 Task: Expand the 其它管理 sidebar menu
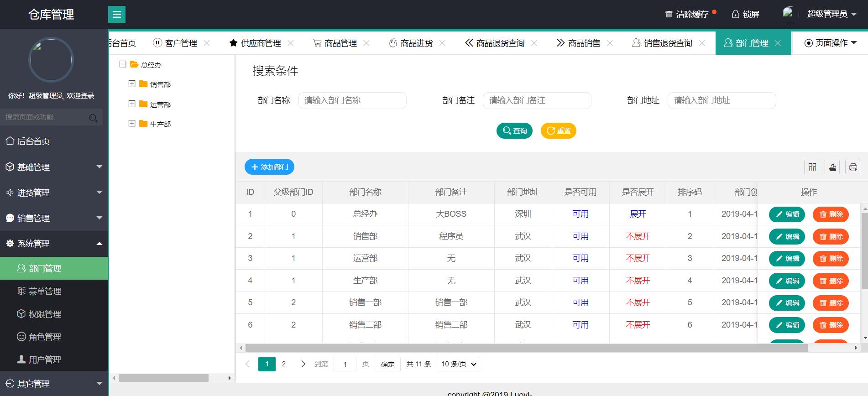54,384
